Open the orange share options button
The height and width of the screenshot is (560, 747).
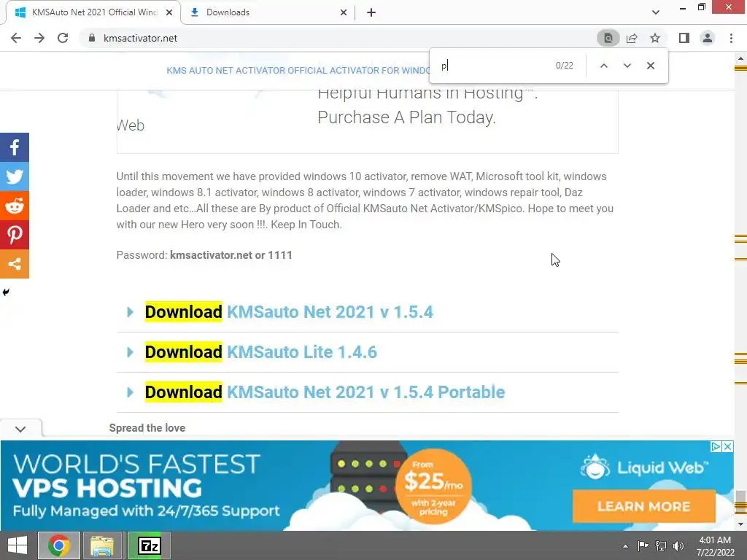click(15, 263)
